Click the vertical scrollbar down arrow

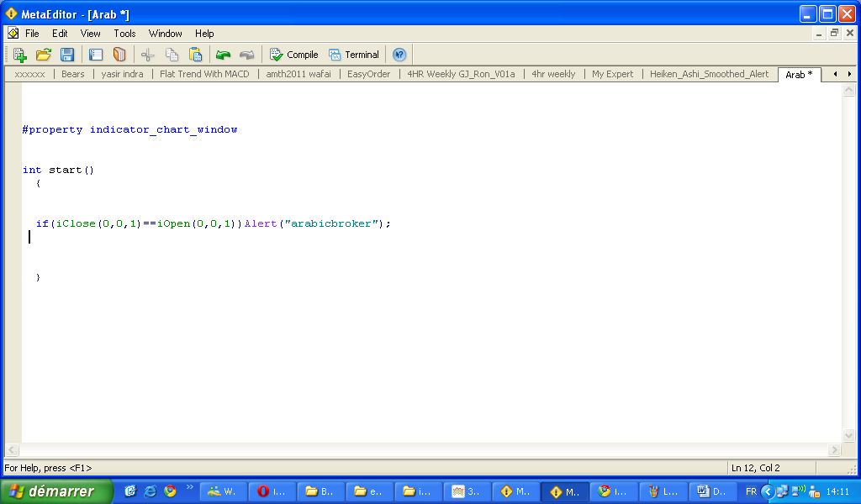pyautogui.click(x=848, y=436)
